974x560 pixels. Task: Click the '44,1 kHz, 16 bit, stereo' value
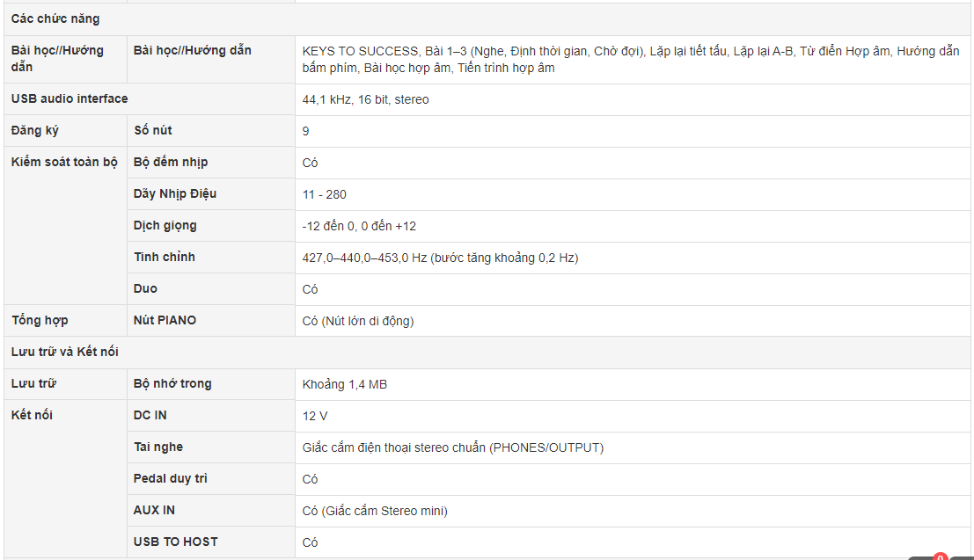pos(365,99)
